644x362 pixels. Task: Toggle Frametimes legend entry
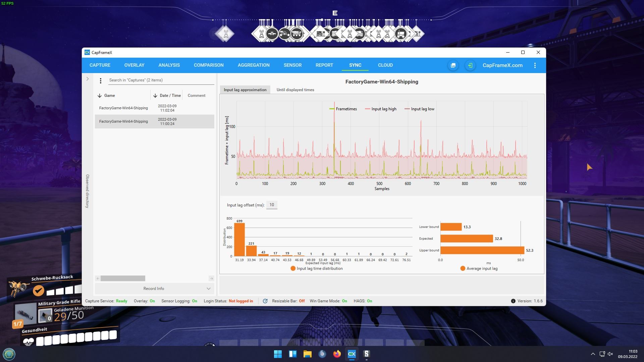(x=343, y=109)
